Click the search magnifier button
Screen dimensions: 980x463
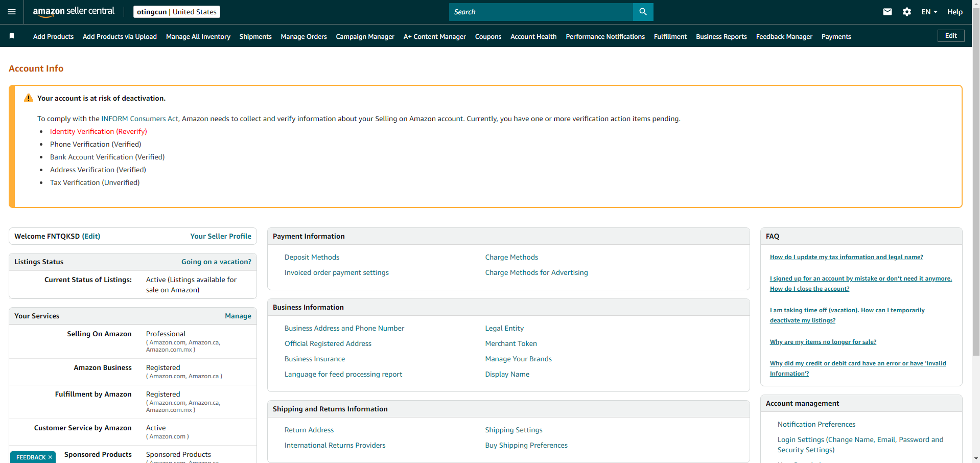point(643,12)
